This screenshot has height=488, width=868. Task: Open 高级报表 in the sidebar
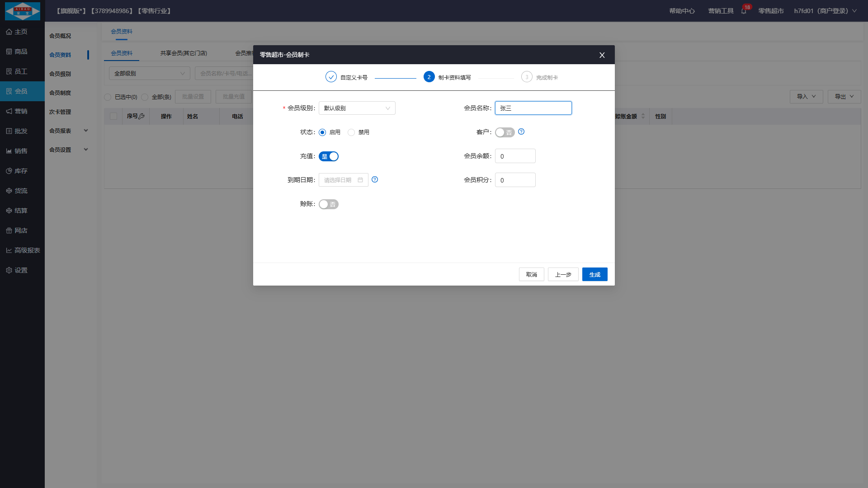click(27, 250)
